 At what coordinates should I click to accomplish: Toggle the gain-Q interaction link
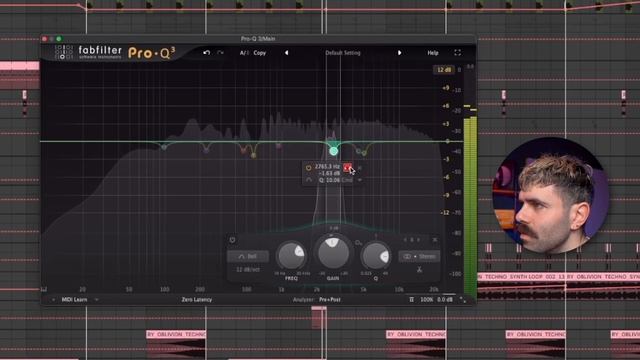point(358,243)
